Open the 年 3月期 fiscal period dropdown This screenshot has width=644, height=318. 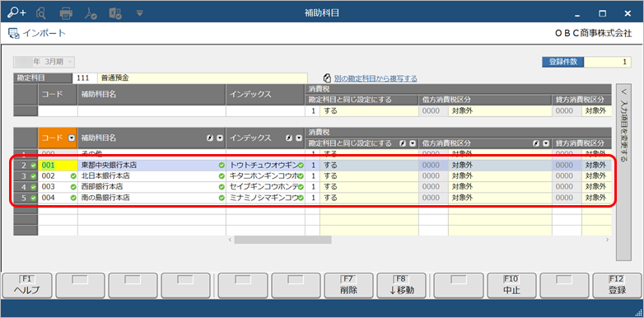pyautogui.click(x=44, y=62)
